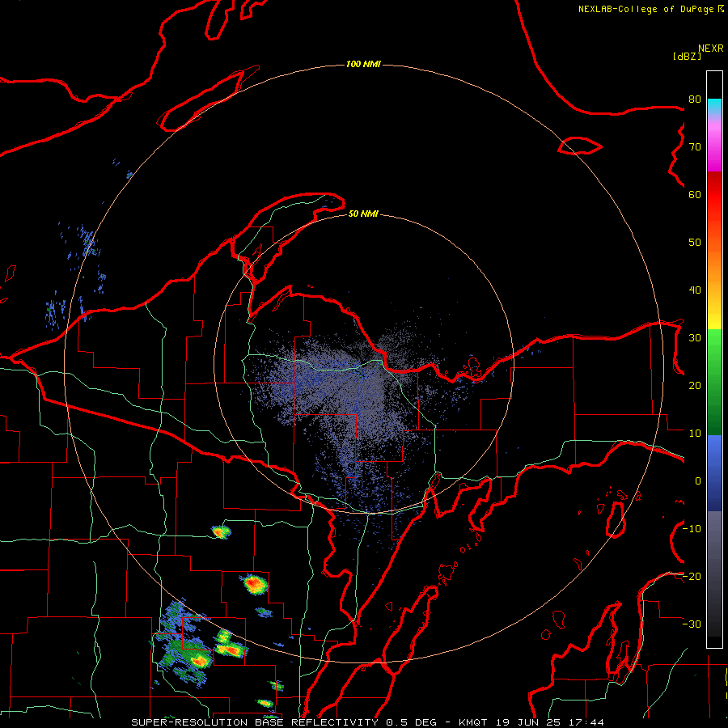
Task: Select the 50 NMI range ring label
Action: tap(363, 214)
